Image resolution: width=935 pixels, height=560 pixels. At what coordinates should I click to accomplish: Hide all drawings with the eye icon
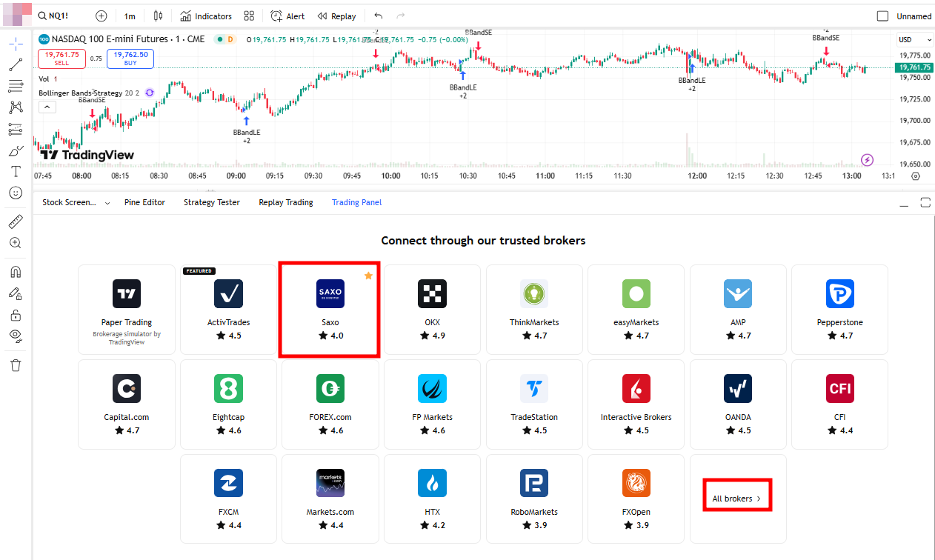click(x=16, y=336)
